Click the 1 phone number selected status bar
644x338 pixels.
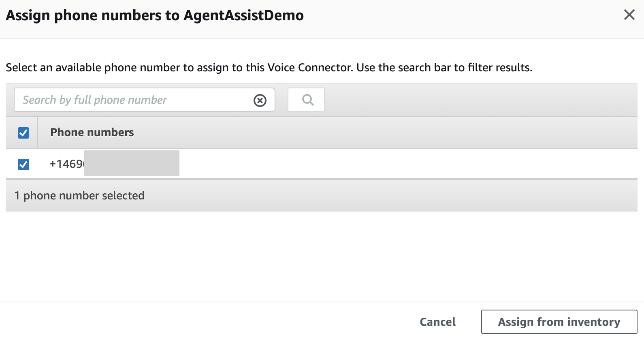(x=322, y=195)
